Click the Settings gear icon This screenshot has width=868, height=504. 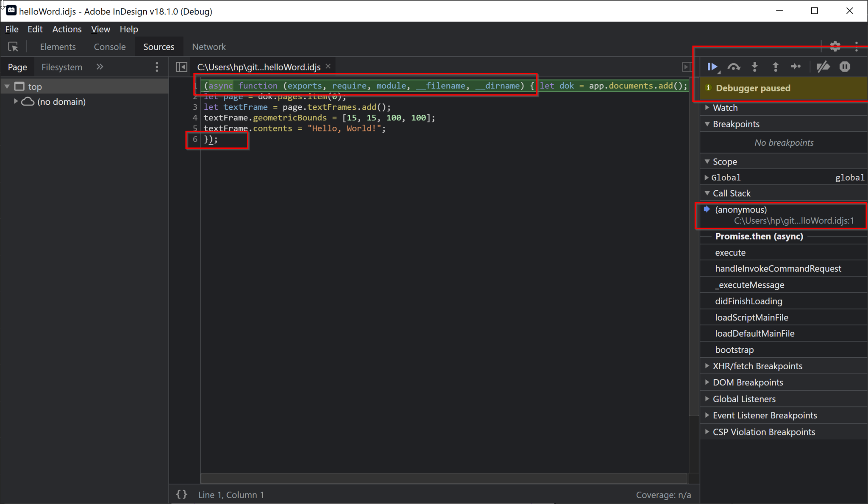[835, 46]
